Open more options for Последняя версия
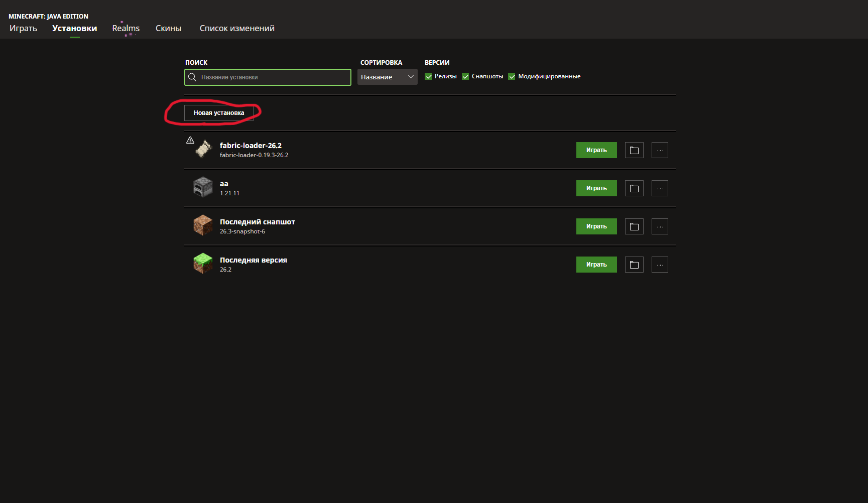This screenshot has height=503, width=868. point(660,265)
